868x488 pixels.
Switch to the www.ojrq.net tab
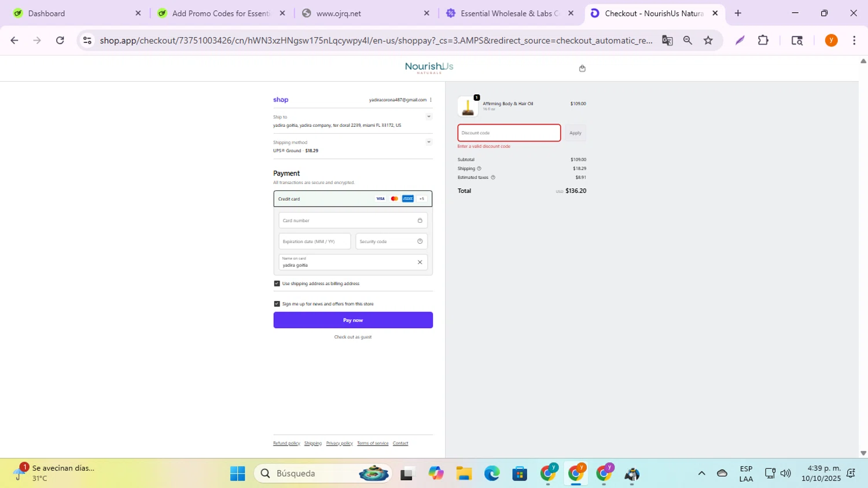(366, 13)
